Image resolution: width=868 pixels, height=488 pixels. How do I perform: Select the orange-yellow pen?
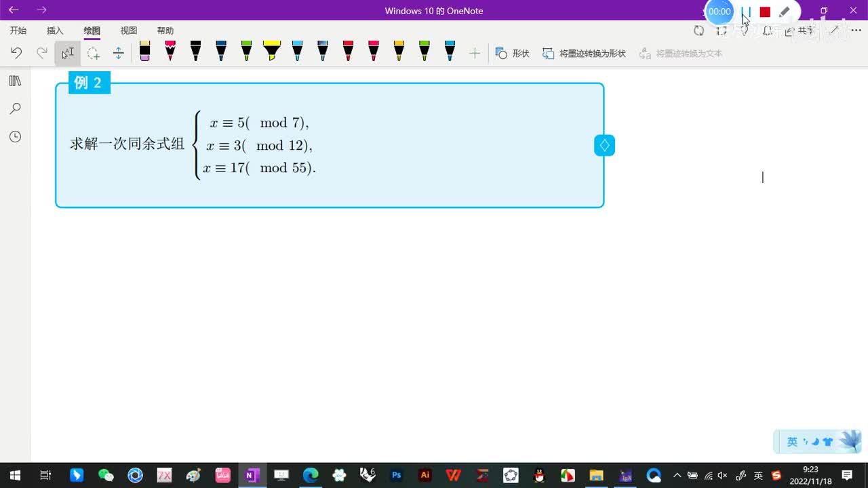[399, 51]
